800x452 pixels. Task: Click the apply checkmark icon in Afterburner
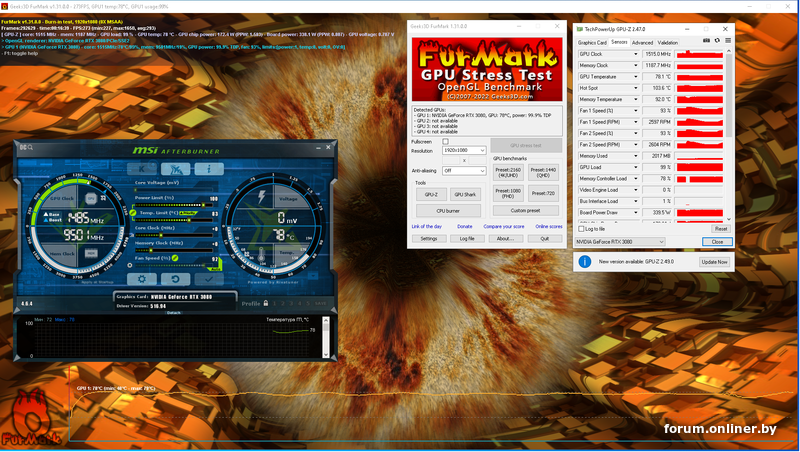coord(209,279)
